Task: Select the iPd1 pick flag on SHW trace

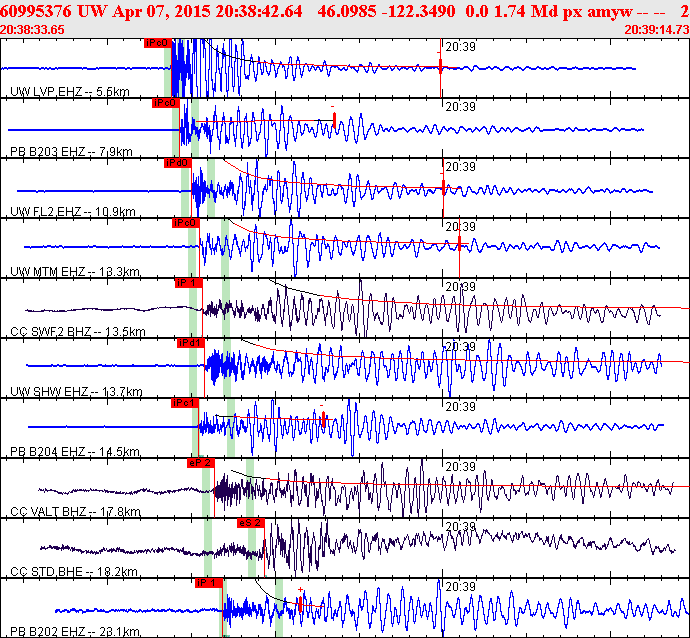Action: (191, 343)
